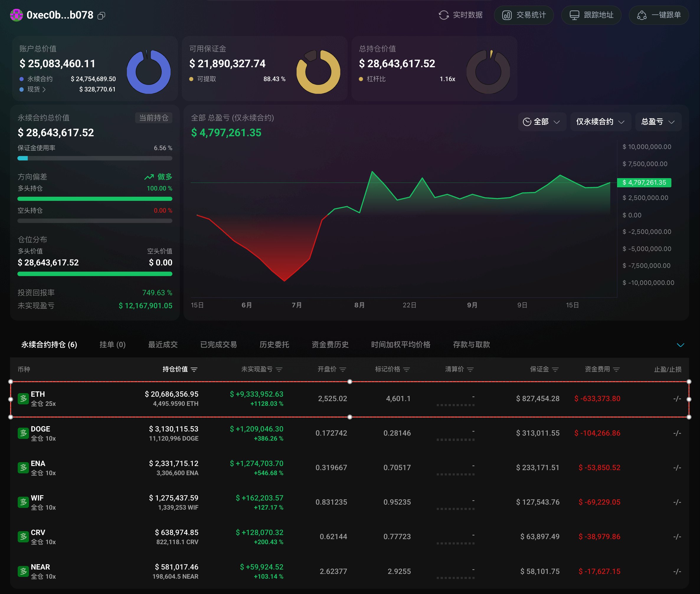
Task: Sort by 保证金 filter icon
Action: click(555, 369)
